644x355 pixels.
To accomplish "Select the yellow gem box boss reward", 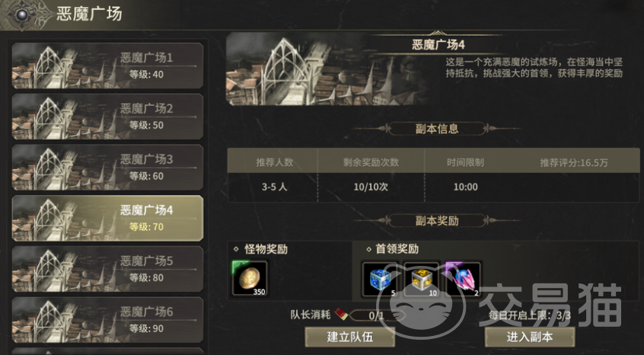I will (422, 279).
